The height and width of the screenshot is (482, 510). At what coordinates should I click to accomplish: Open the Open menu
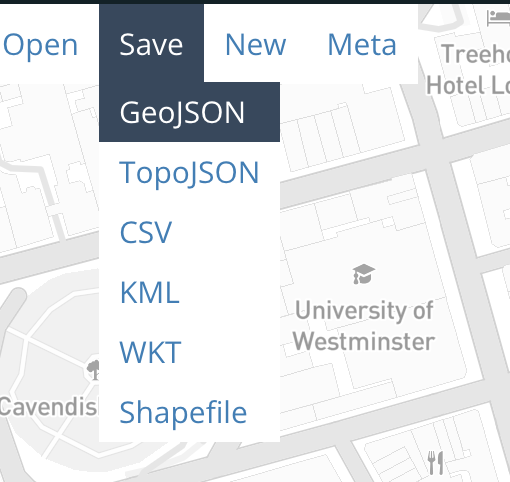40,44
